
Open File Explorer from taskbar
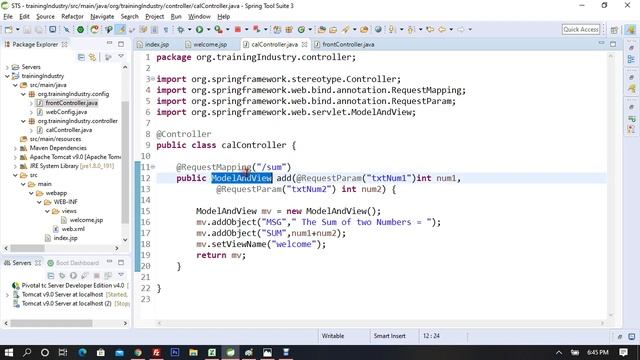[x=193, y=352]
